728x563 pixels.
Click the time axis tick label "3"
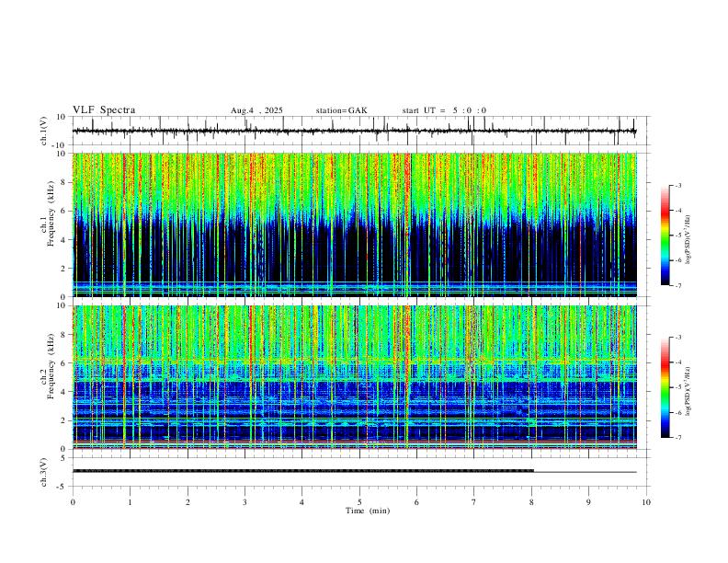tap(245, 502)
